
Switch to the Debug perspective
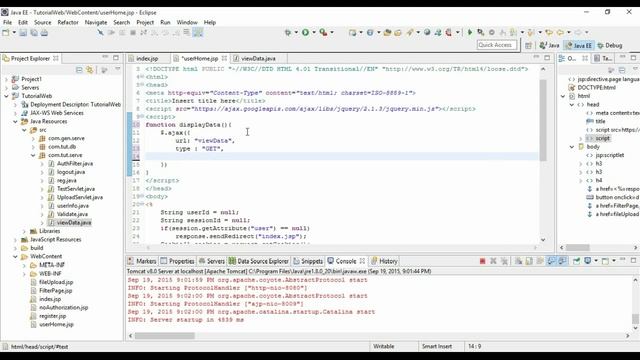tap(610, 45)
